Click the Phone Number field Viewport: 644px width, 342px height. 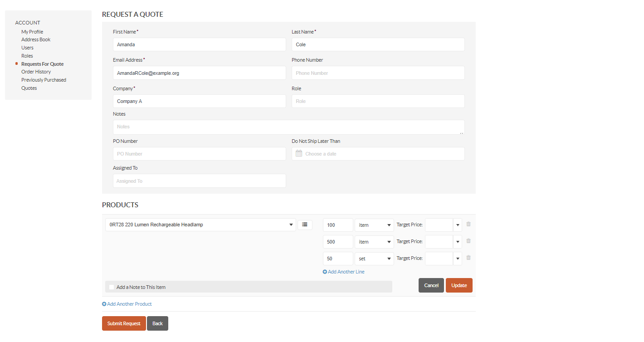tap(378, 73)
